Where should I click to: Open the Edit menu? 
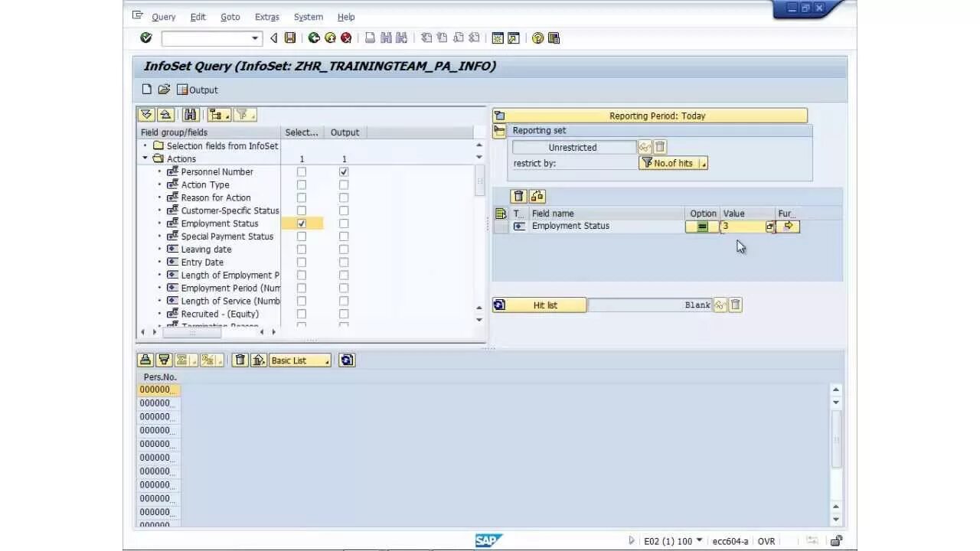pos(198,17)
